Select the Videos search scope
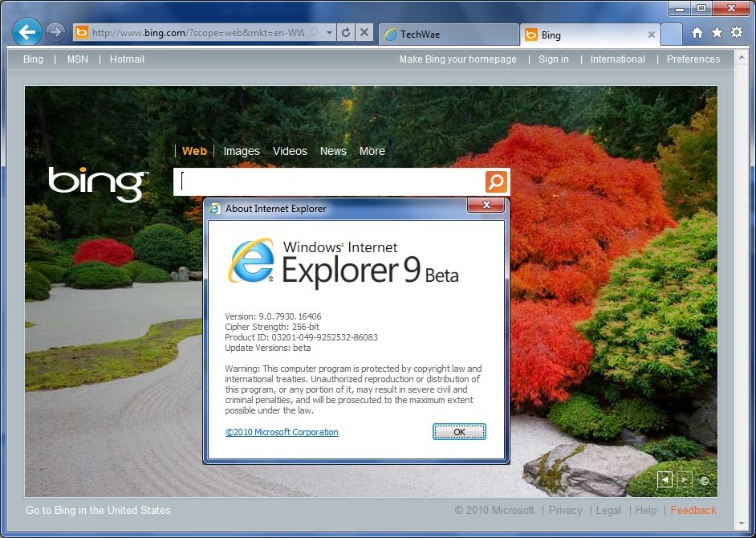 [290, 151]
